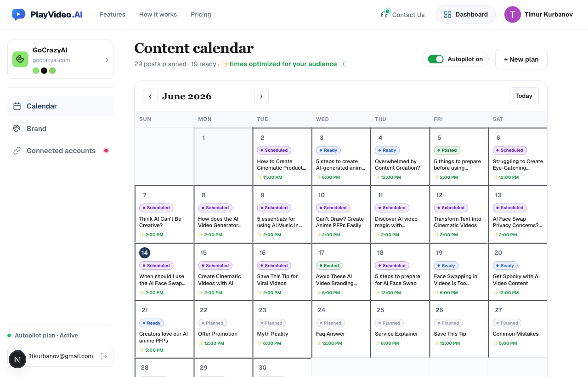Open the 'Transform Text into Cinematic Videos' post
This screenshot has height=377, width=588.
[x=458, y=222]
